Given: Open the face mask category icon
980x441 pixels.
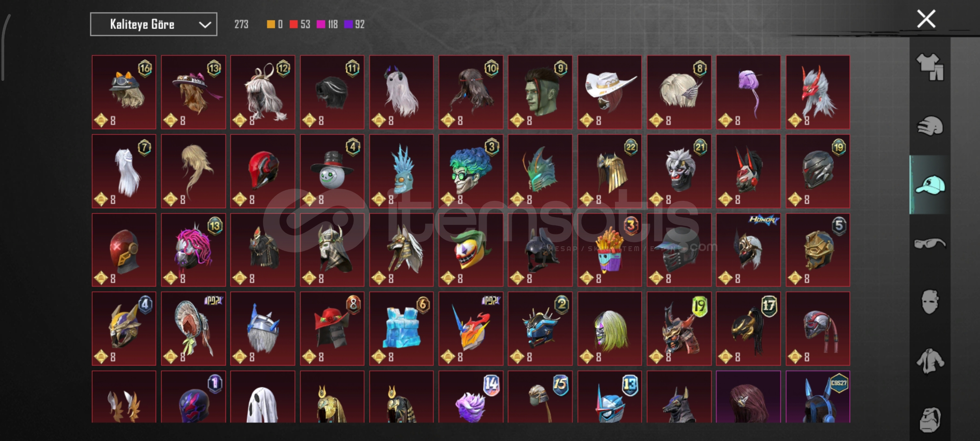Looking at the screenshot, I should pyautogui.click(x=930, y=302).
